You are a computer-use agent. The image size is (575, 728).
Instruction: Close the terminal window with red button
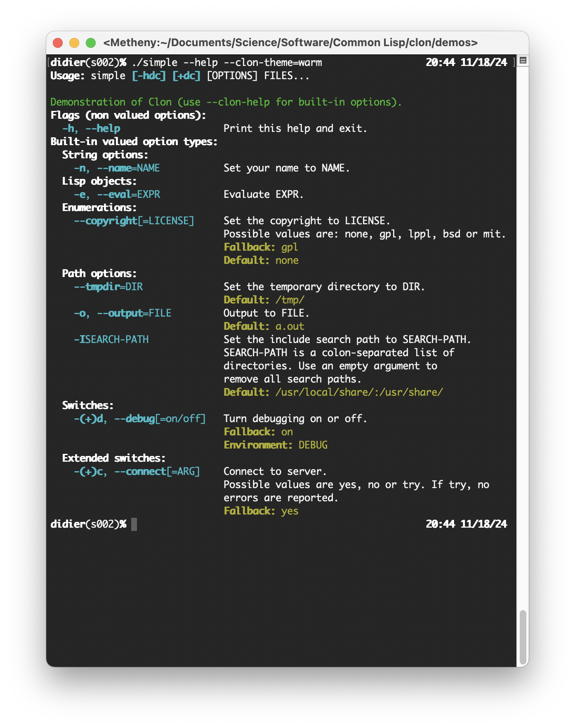coord(58,43)
